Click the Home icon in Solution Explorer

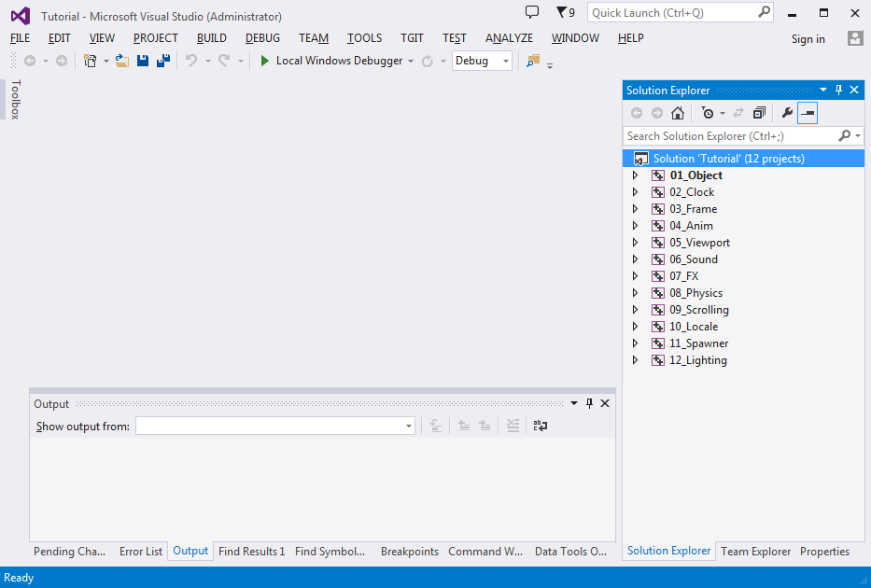[x=678, y=113]
